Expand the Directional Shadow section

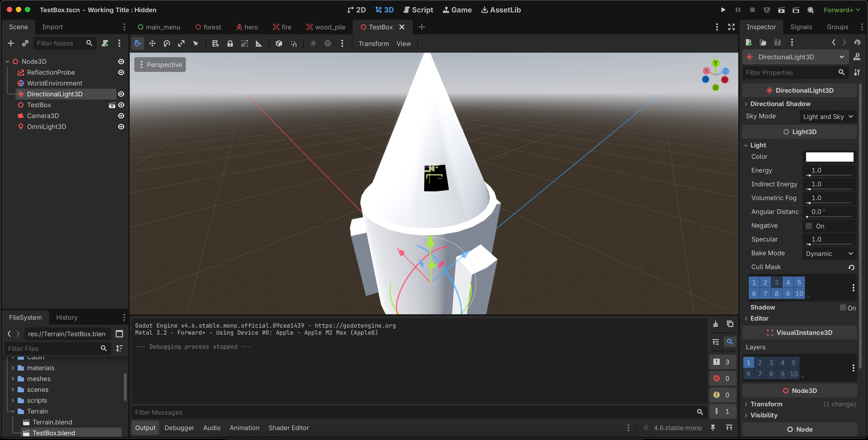tap(780, 104)
